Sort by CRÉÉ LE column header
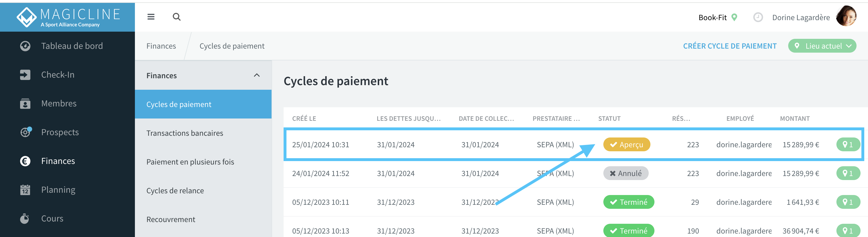This screenshot has width=868, height=237. [x=304, y=118]
